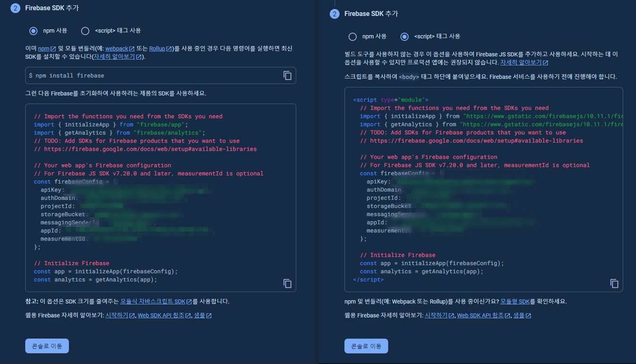Click '콘솔로 이동' button in right panel
Screen dimensions: 636x364
tap(366, 346)
